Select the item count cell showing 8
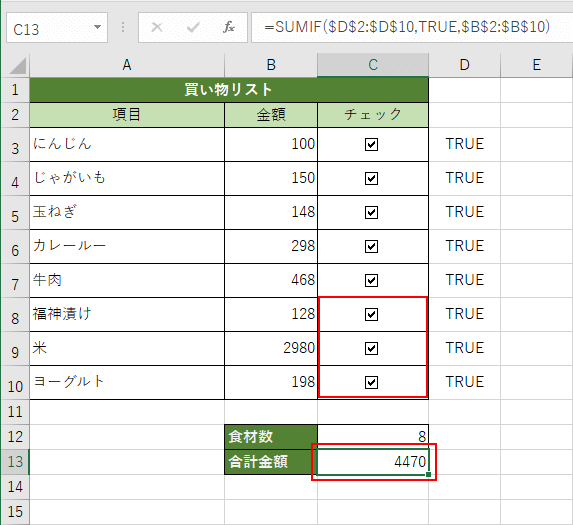 373,437
